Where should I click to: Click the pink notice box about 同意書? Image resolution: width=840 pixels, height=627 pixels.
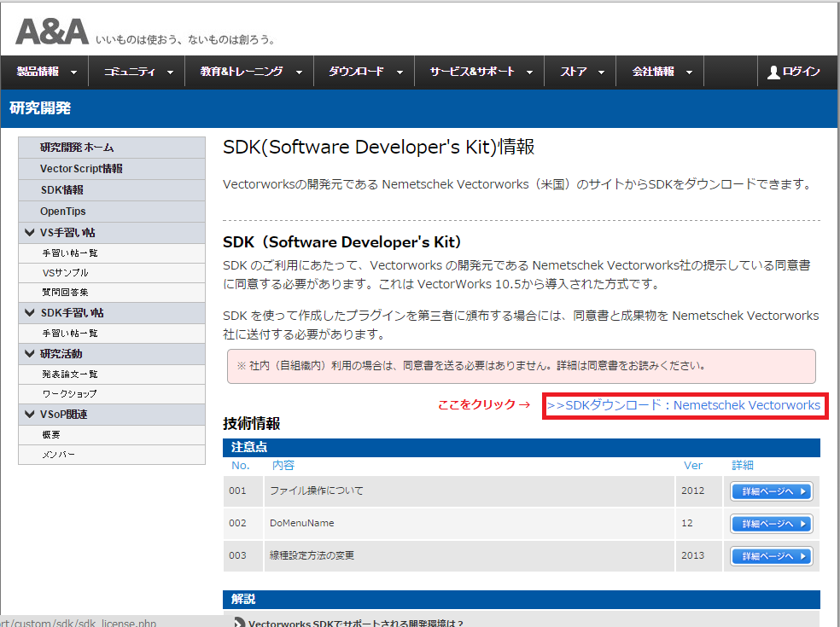(x=522, y=366)
